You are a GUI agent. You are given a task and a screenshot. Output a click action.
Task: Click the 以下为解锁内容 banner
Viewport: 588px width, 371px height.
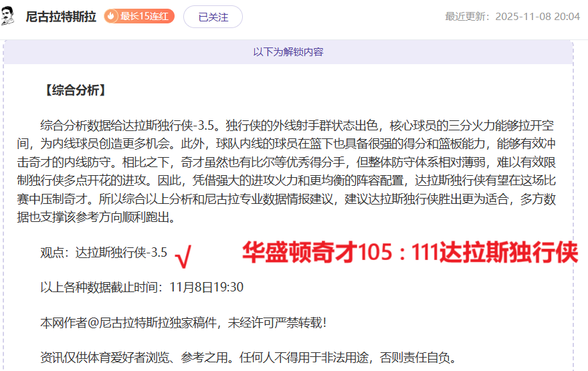(288, 52)
